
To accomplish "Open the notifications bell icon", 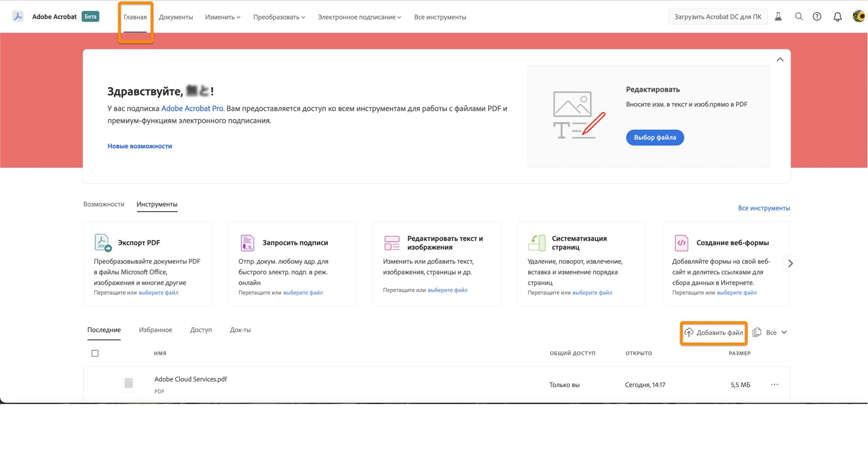I will coord(837,17).
